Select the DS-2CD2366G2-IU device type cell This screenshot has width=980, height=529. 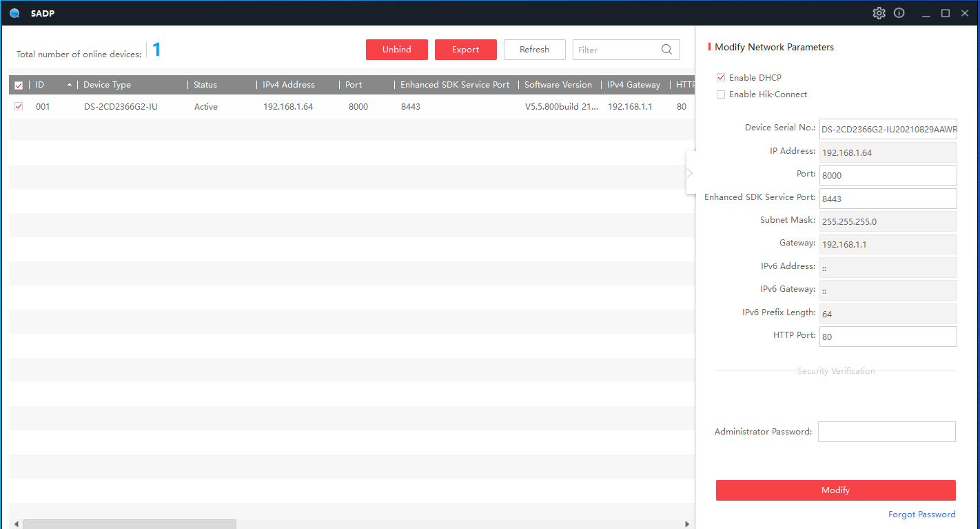coord(121,107)
